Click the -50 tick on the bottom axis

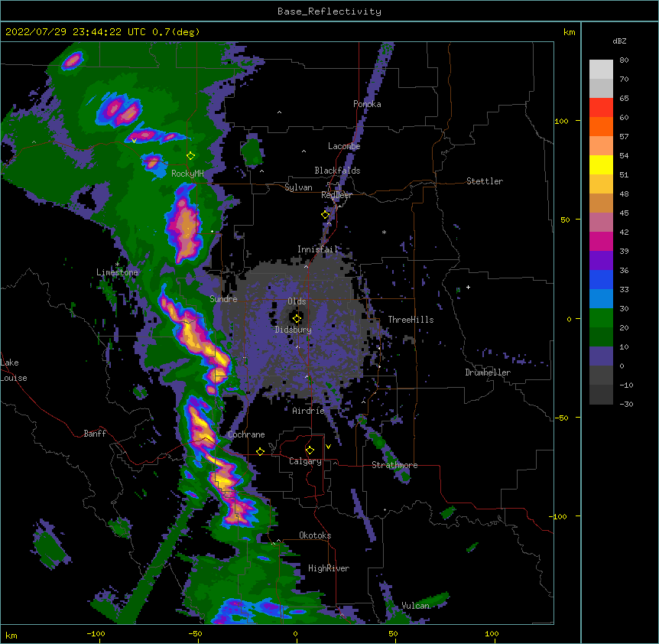[195, 633]
